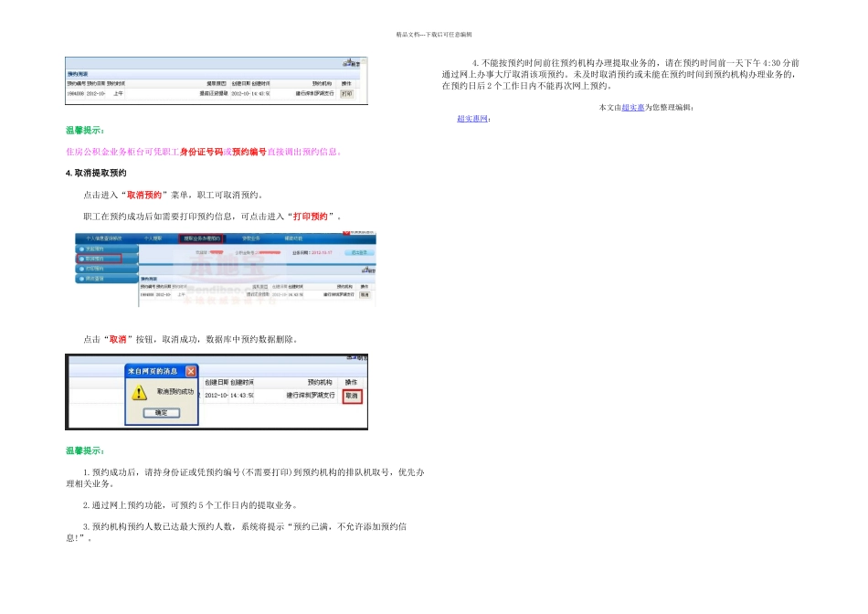
Task: Select the 创建日期 column header in bottom screenshot
Action: [216, 383]
